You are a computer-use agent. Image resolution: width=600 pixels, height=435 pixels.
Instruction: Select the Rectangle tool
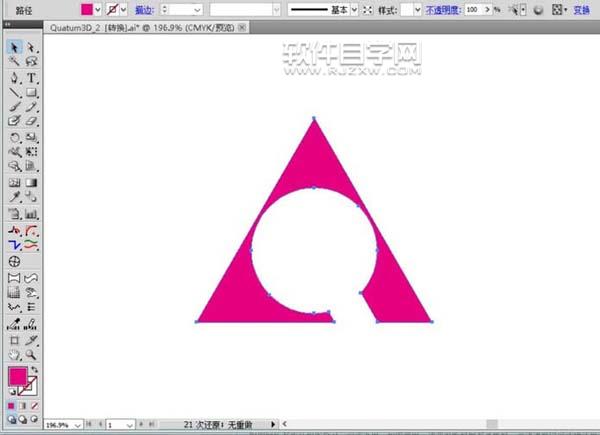click(31, 93)
